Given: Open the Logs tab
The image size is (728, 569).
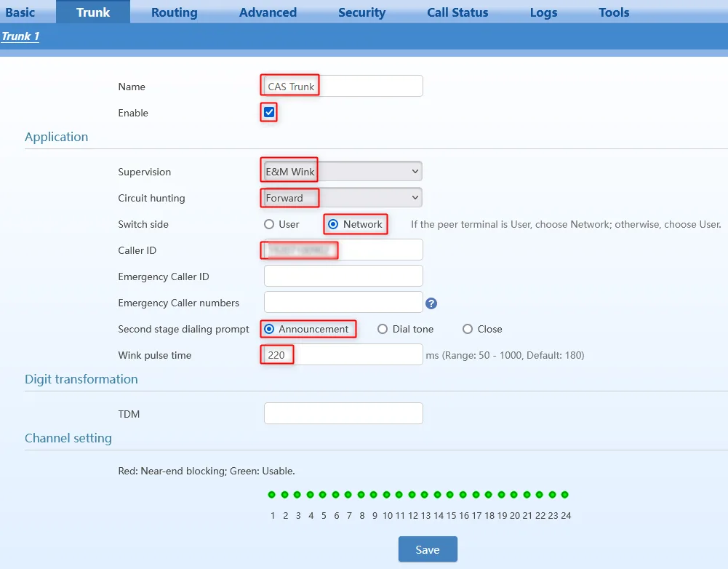Looking at the screenshot, I should click(543, 12).
